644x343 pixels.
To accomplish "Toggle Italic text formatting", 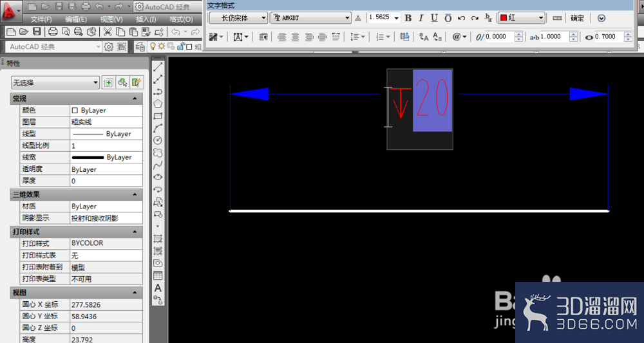I will (421, 18).
